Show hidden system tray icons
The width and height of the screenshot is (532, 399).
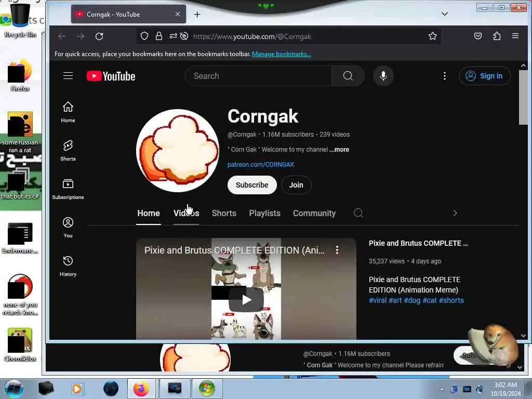tap(442, 389)
